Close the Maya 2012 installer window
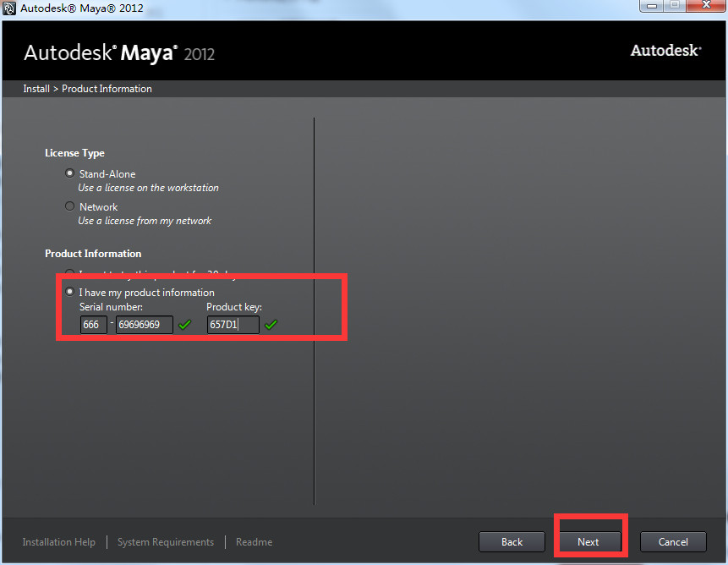Viewport: 728px width, 565px height. 707,6
